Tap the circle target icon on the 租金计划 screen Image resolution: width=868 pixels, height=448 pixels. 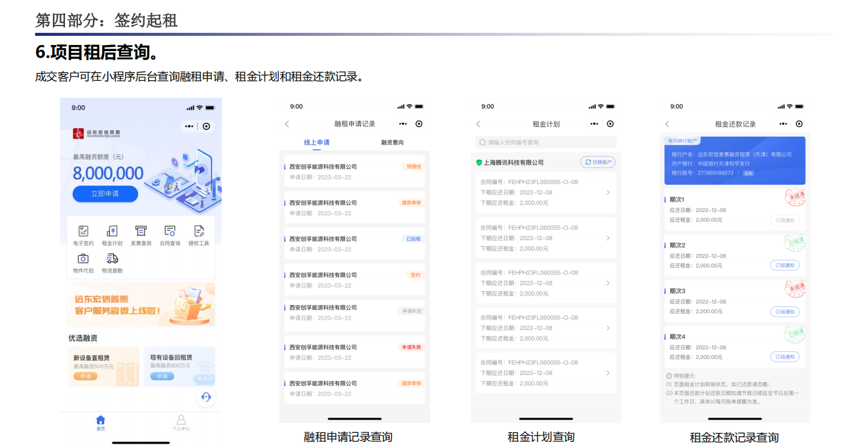click(610, 124)
